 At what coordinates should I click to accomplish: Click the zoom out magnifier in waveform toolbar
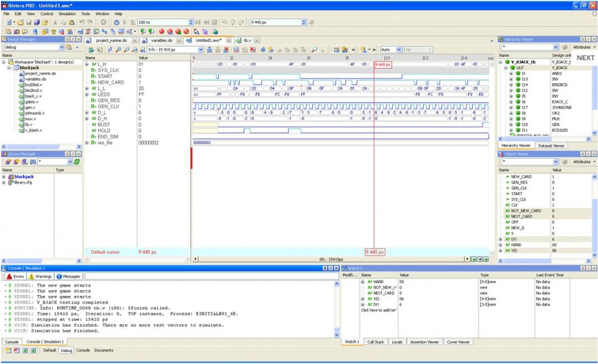click(x=126, y=50)
